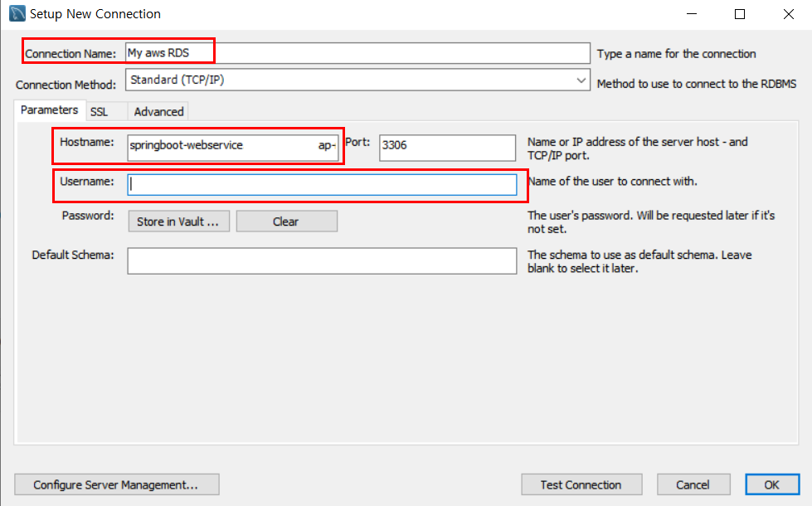Screen dimensions: 812x506
Task: Cancel the new connection setup
Action: 693,484
